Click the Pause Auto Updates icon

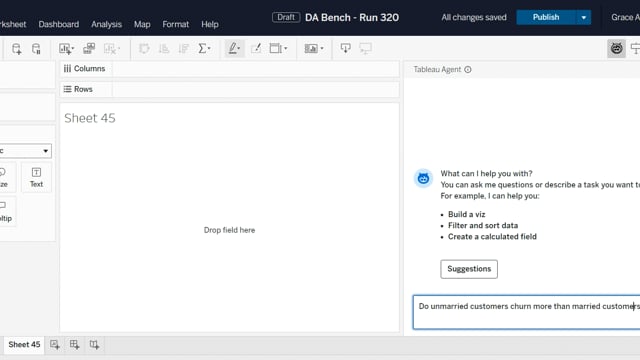coord(36,49)
